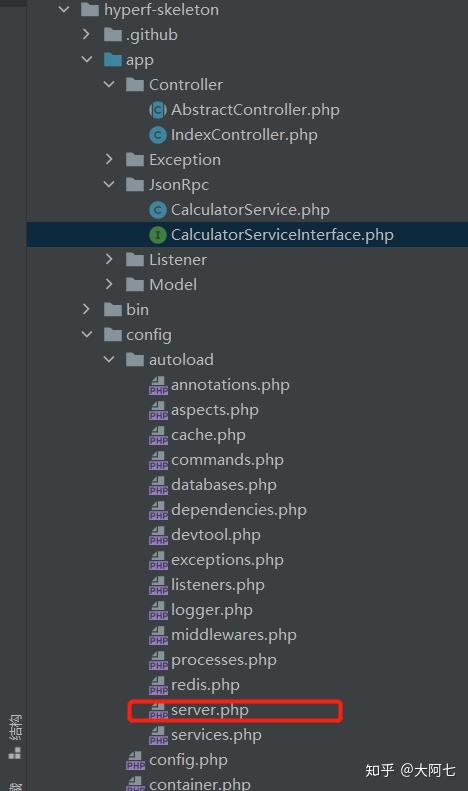Image resolution: width=468 pixels, height=791 pixels.
Task: Select server.php in autoload
Action: [210, 710]
